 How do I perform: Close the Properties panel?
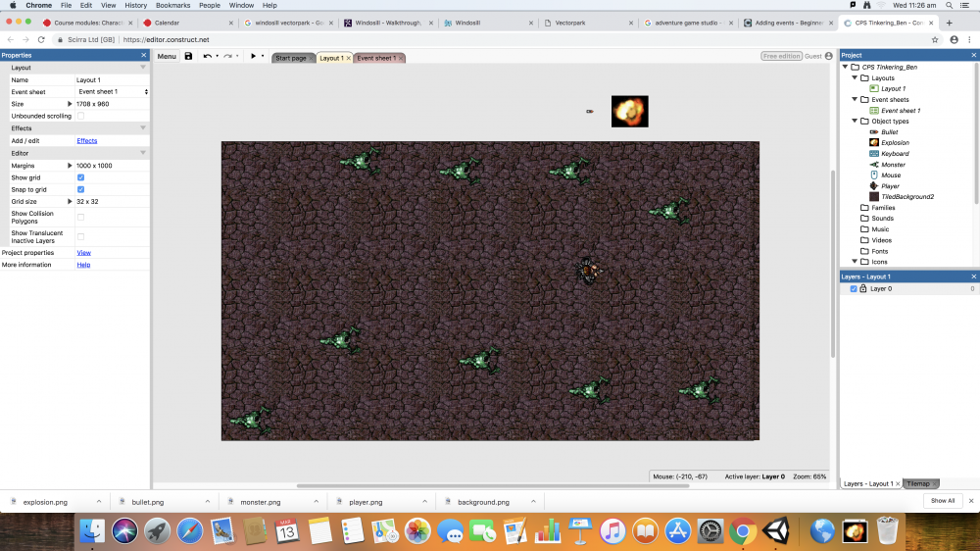pyautogui.click(x=144, y=55)
